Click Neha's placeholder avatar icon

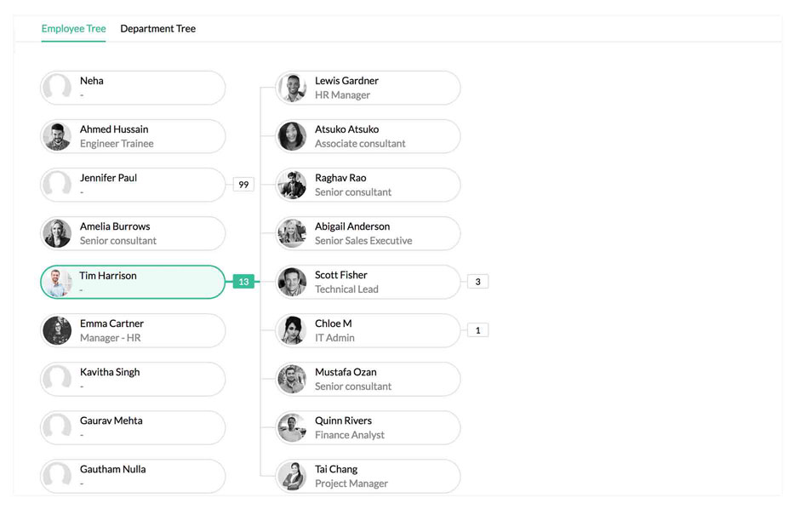57,88
